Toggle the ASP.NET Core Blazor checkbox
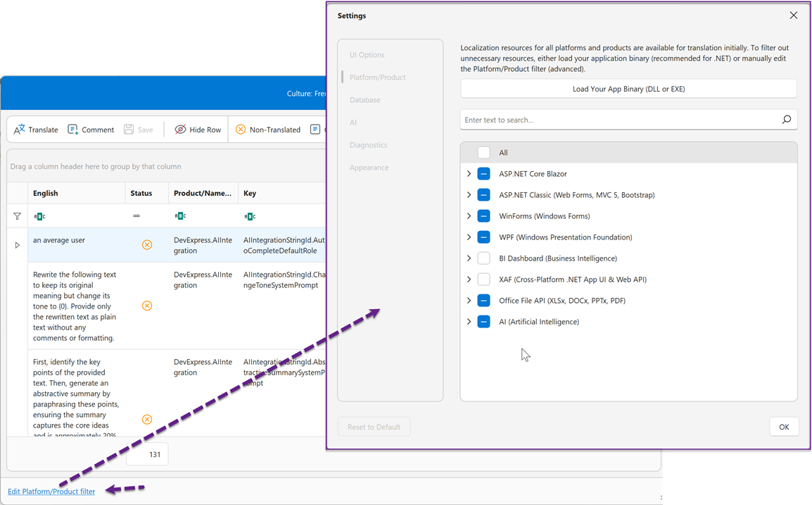 pyautogui.click(x=483, y=174)
